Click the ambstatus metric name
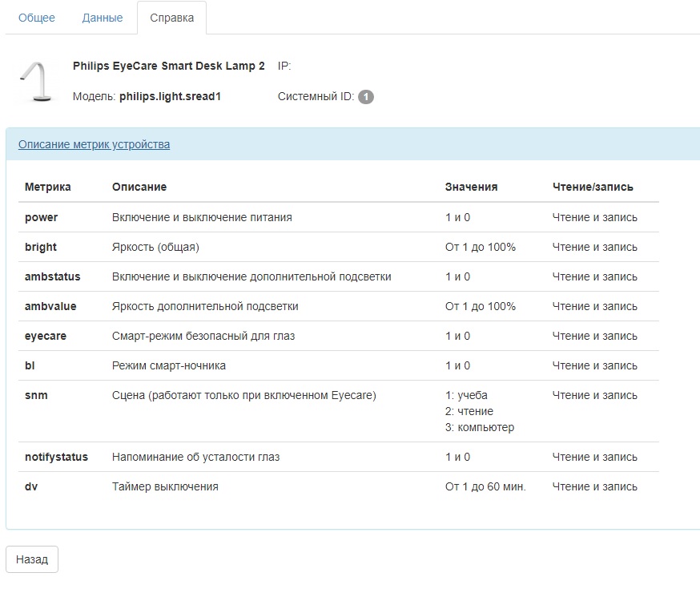700x601 pixels. tap(53, 276)
